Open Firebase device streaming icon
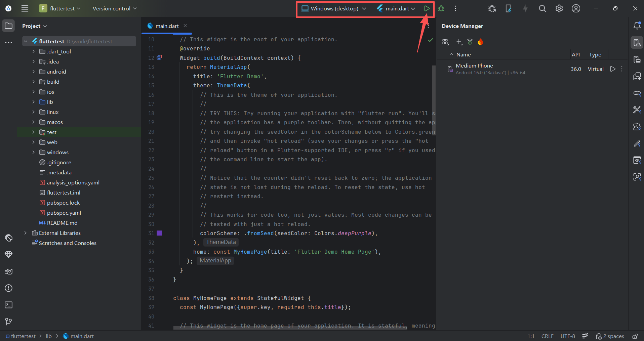644x341 pixels. click(480, 42)
